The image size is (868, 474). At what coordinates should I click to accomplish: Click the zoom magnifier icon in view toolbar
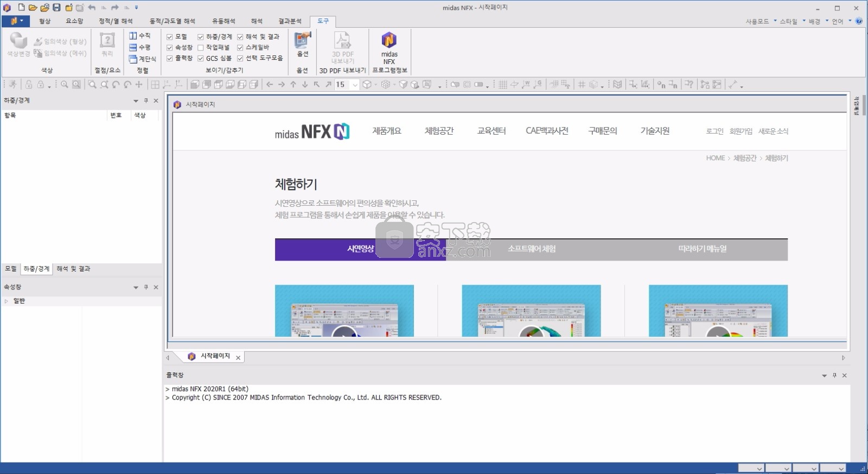click(x=65, y=84)
